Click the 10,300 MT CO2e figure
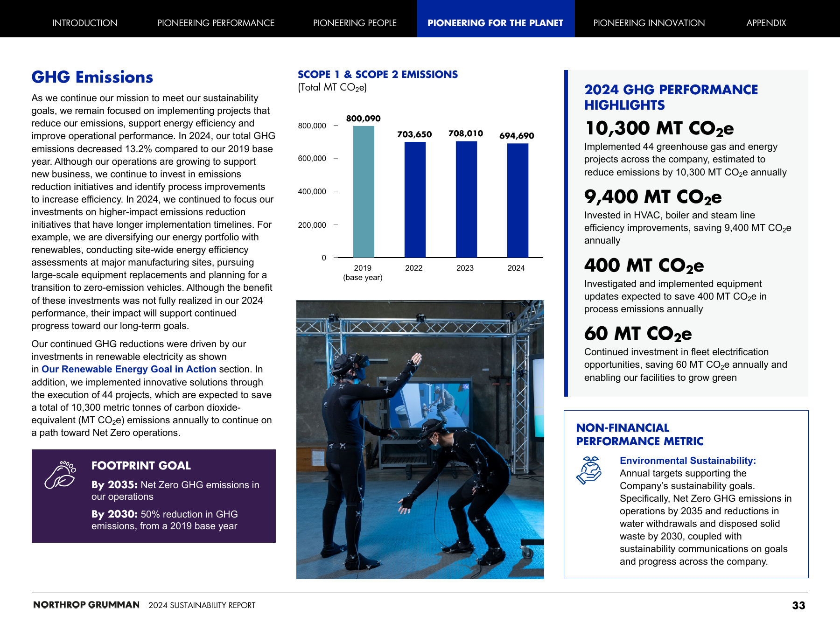This screenshot has width=840, height=630. click(x=659, y=128)
